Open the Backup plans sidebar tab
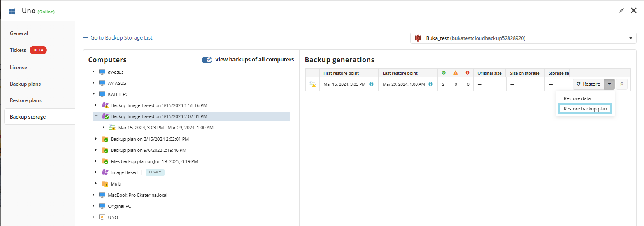644x226 pixels. click(26, 84)
